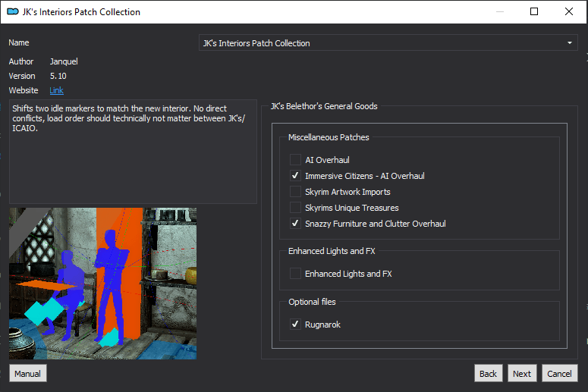The image size is (588, 392).
Task: Cancel the installer
Action: 559,373
